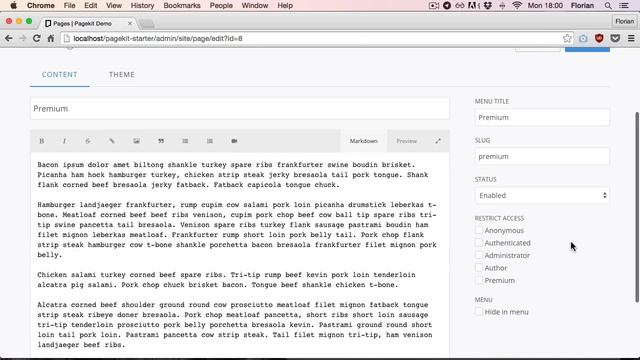Image resolution: width=640 pixels, height=360 pixels.
Task: Open the Apple menu
Action: pyautogui.click(x=13, y=6)
